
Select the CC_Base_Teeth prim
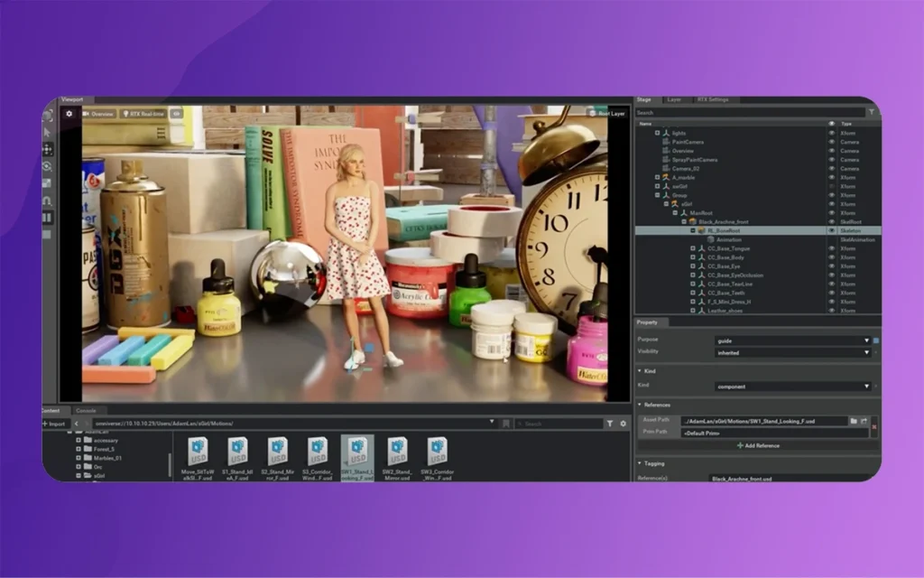tap(726, 293)
